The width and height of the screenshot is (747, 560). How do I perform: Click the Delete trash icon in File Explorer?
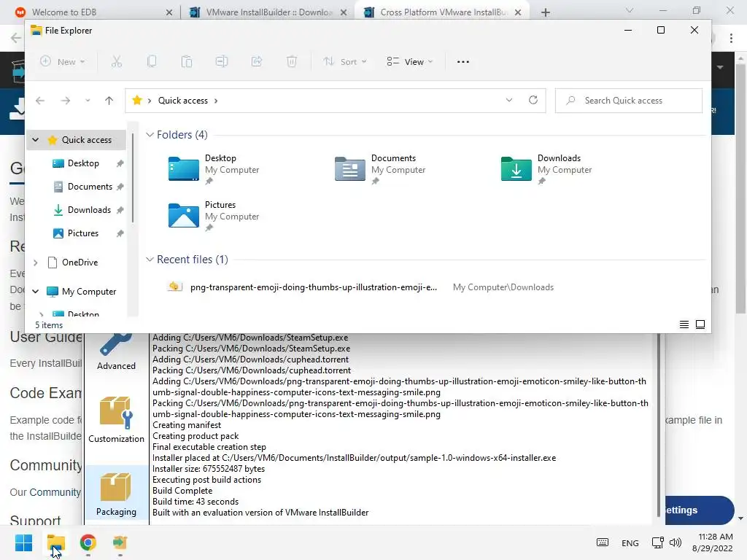tap(292, 61)
